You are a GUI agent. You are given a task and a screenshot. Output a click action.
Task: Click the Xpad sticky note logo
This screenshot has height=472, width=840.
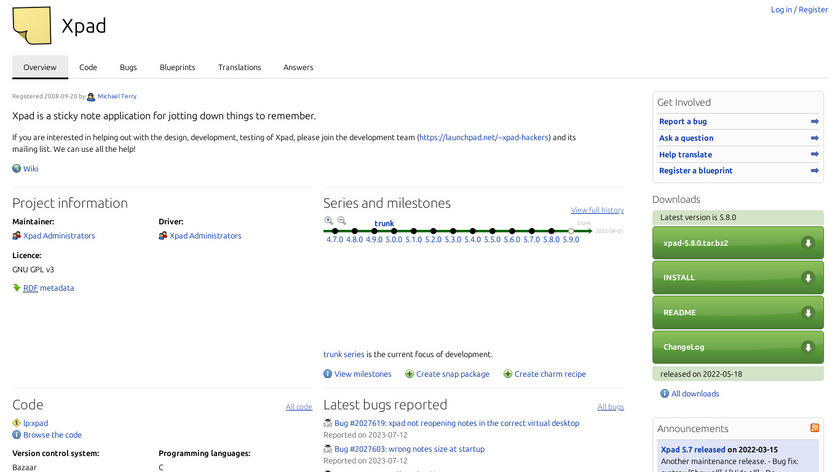(31, 26)
